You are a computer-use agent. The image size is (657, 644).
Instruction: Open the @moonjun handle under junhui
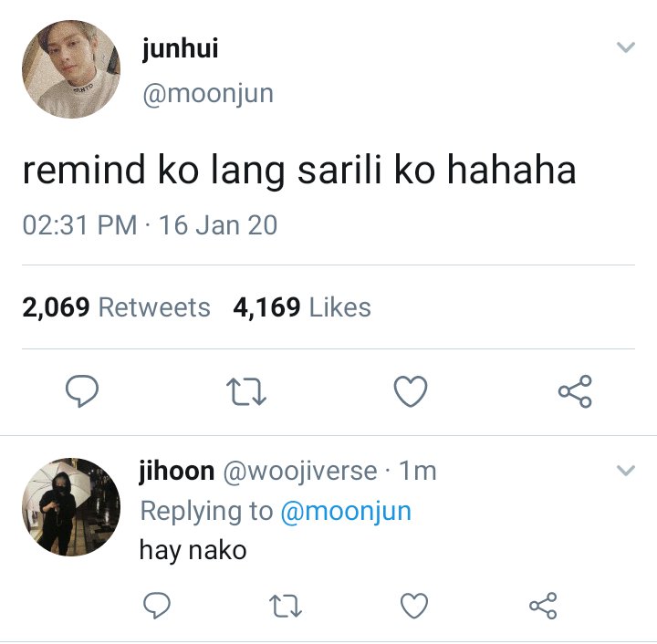208,94
